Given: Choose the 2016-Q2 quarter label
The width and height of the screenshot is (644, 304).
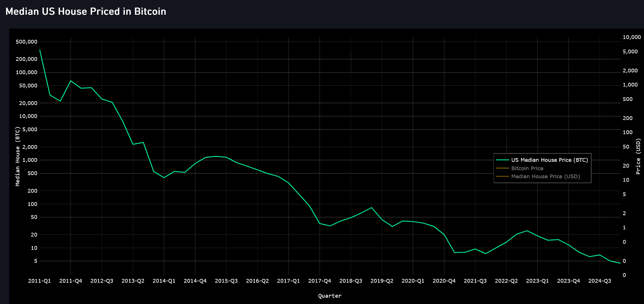Looking at the screenshot, I should [257, 281].
